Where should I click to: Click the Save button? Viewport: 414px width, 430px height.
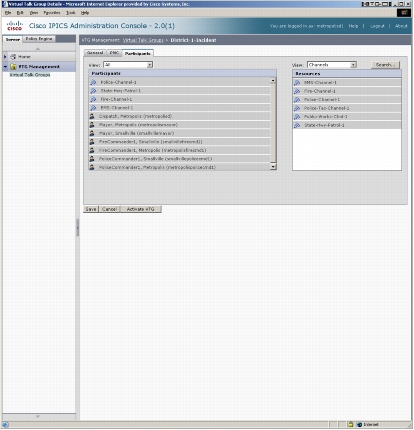pyautogui.click(x=91, y=209)
